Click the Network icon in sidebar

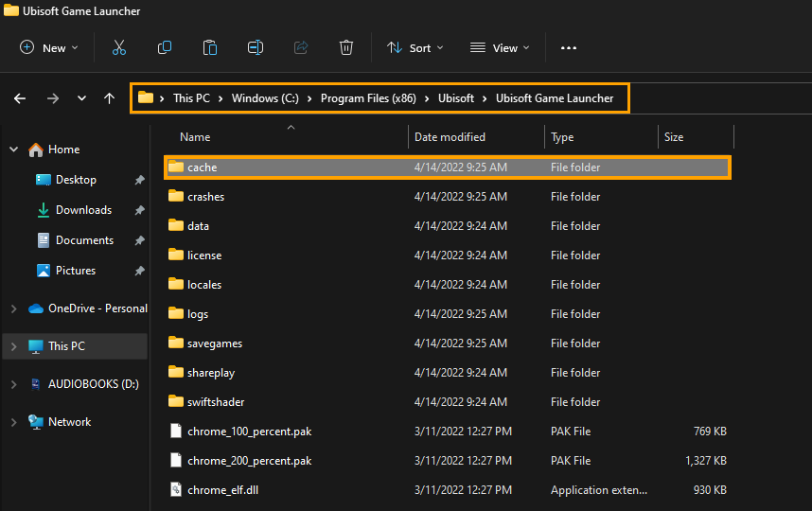tap(36, 422)
